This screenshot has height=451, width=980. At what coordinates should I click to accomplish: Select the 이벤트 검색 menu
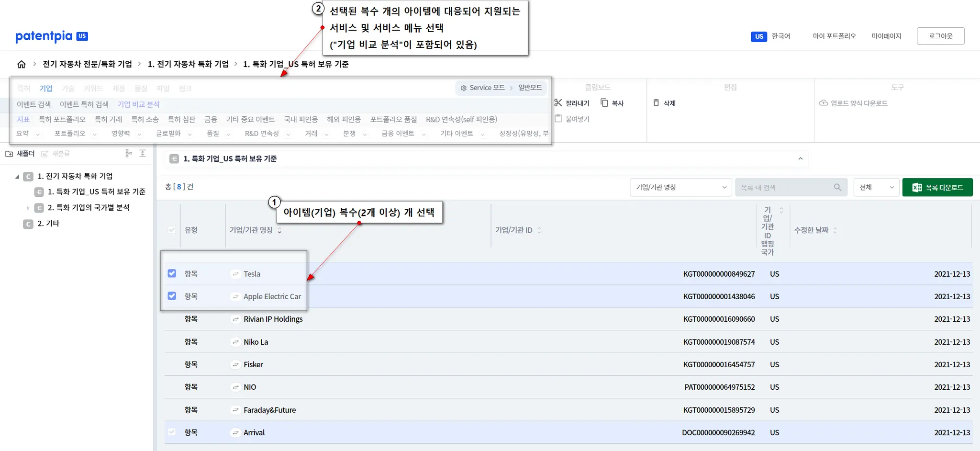[33, 104]
